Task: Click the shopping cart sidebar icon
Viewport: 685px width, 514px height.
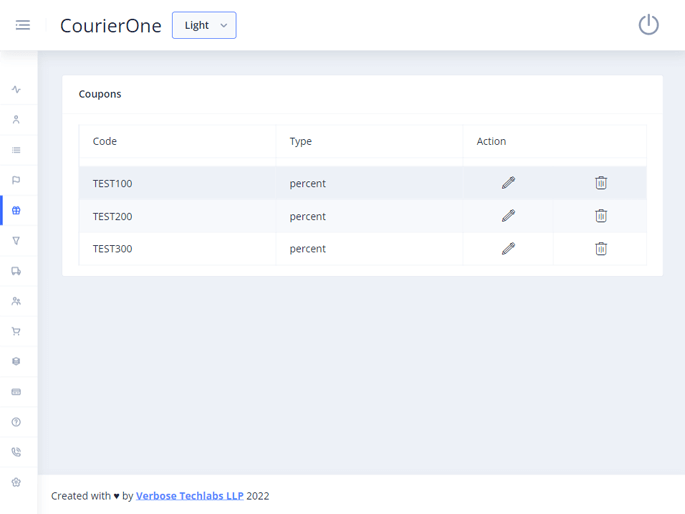Action: pos(16,332)
